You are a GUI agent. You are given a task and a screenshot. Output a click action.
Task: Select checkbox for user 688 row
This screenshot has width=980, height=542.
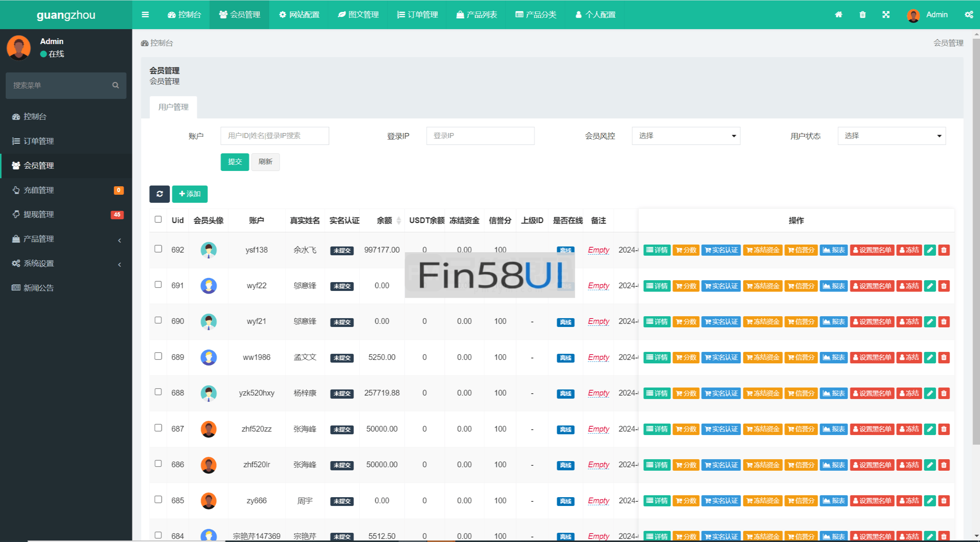pos(158,392)
